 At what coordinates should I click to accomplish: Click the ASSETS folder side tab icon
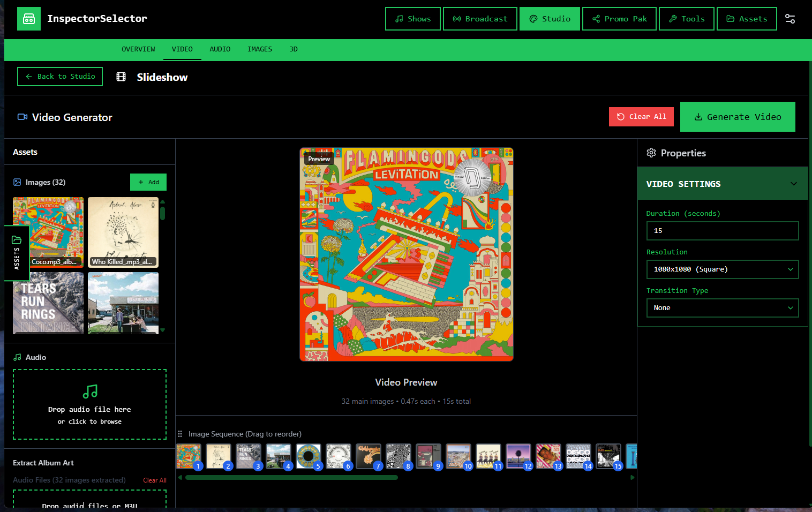[x=17, y=240]
